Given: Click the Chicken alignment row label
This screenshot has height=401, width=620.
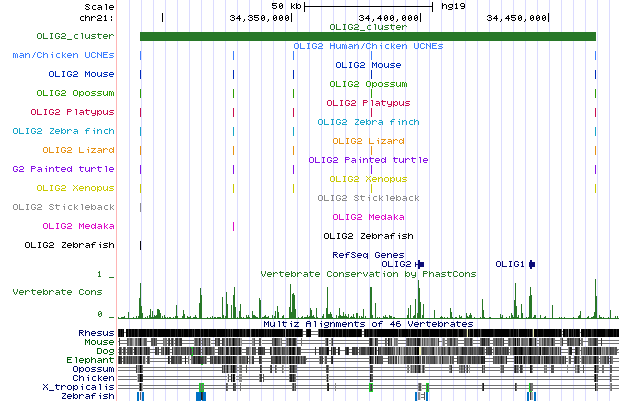Looking at the screenshot, I should coord(93,378).
